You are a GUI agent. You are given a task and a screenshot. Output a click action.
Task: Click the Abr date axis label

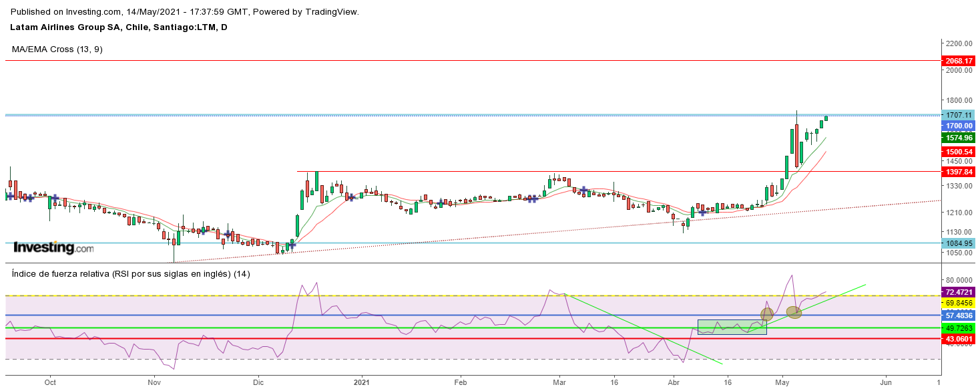coord(674,383)
